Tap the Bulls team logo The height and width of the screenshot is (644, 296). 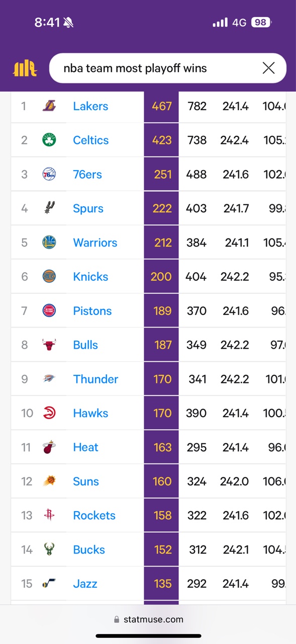tap(49, 345)
